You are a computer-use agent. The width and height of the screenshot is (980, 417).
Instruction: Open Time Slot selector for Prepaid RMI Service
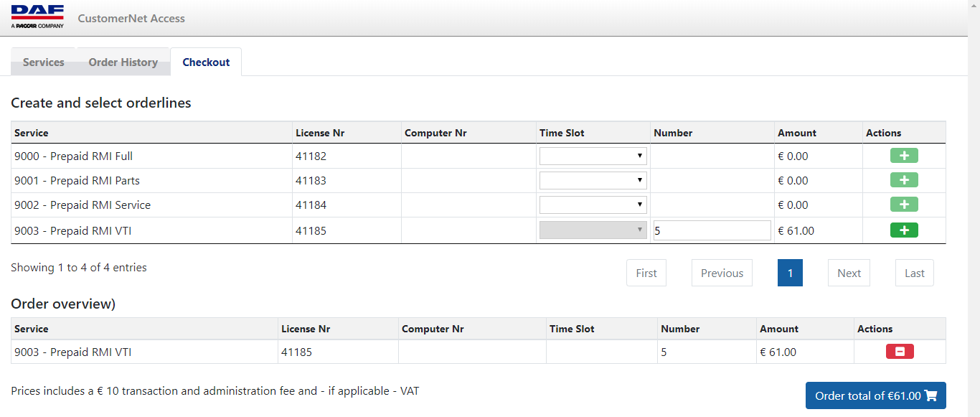592,204
